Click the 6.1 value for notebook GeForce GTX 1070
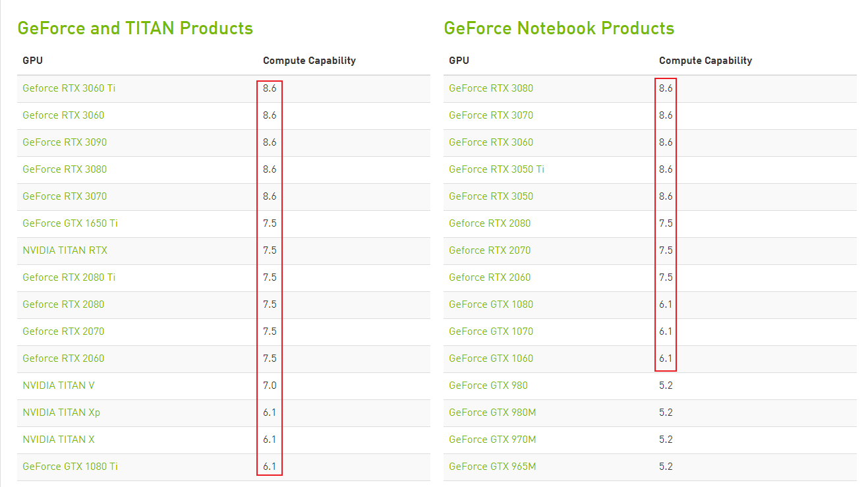The image size is (868, 487). [666, 331]
